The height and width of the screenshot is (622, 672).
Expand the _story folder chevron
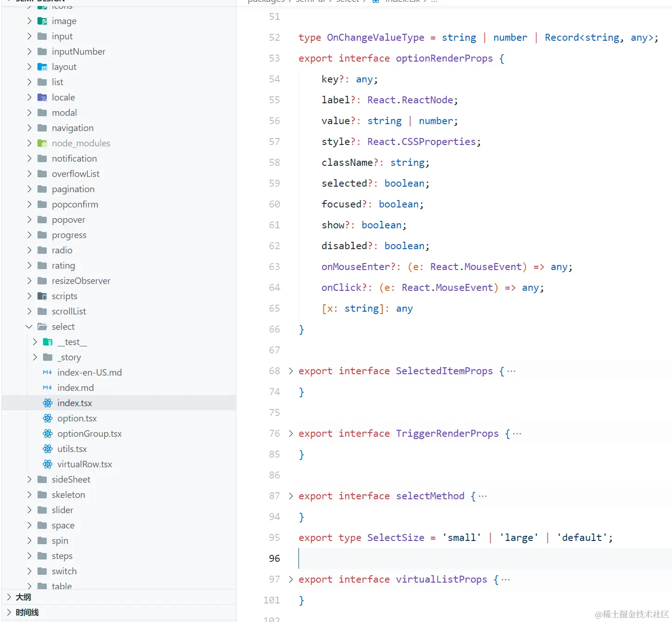pos(35,357)
